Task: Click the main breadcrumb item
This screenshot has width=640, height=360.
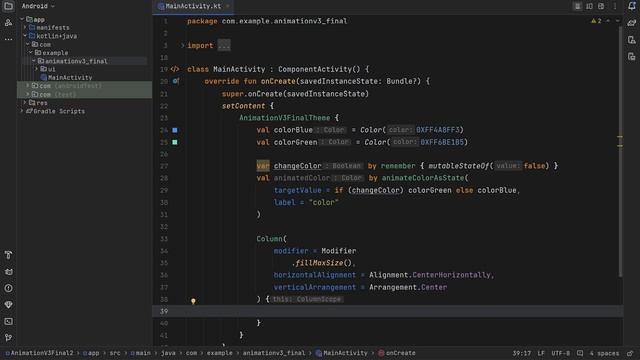Action: [x=140, y=353]
